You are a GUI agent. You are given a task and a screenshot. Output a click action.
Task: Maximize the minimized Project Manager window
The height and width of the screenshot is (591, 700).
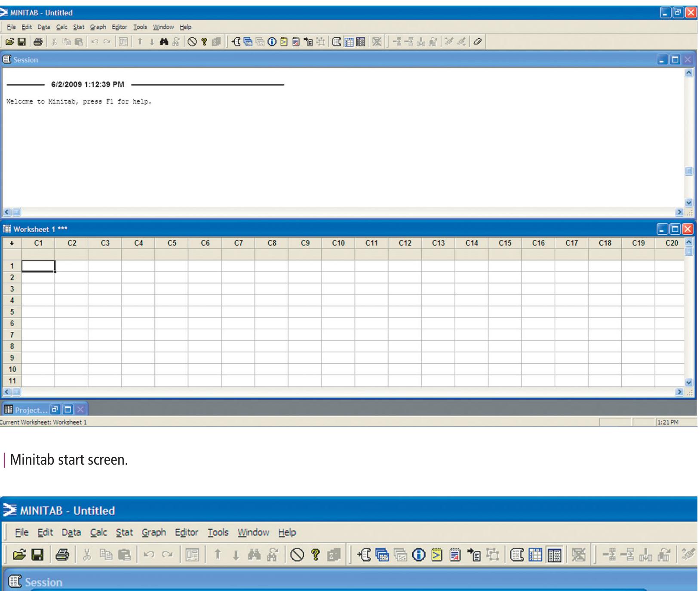pyautogui.click(x=68, y=410)
